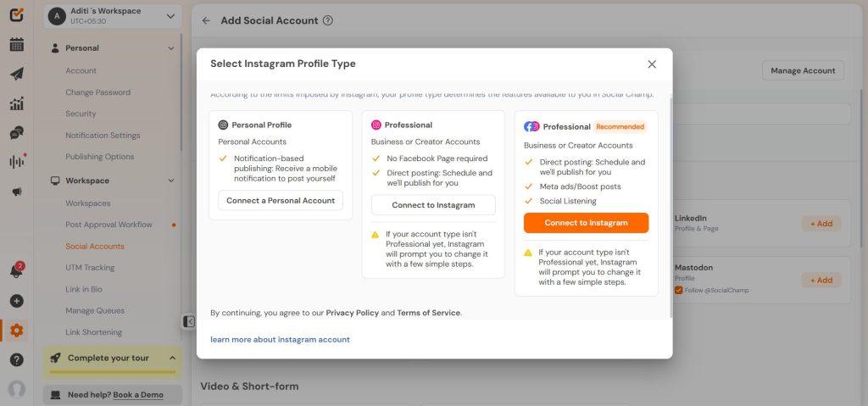Collapse the Personal section chevron
Screen dimensions: 868x406
coord(171,48)
